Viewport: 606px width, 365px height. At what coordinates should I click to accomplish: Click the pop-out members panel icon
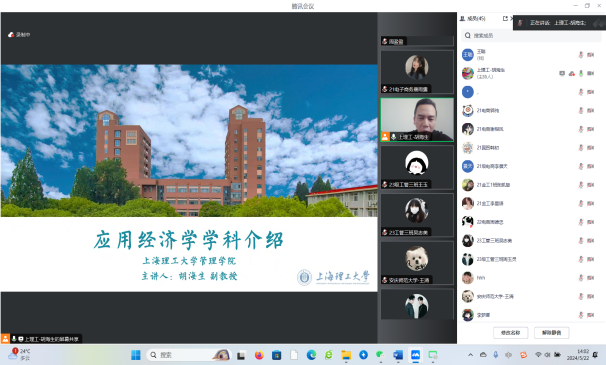click(505, 19)
